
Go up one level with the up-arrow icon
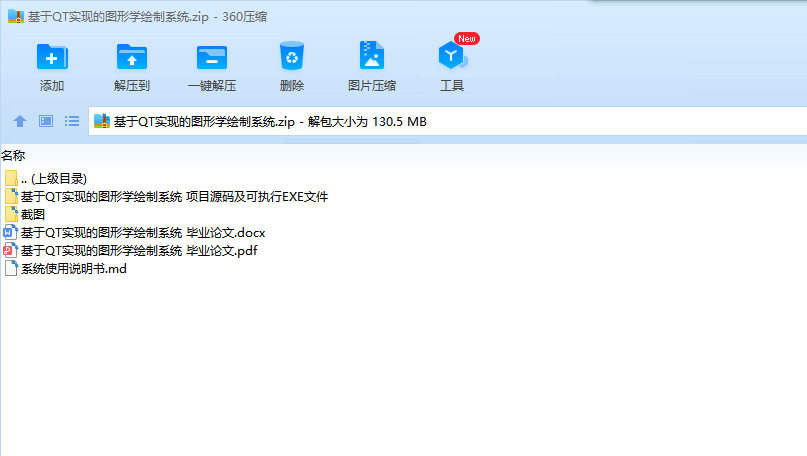(x=20, y=121)
